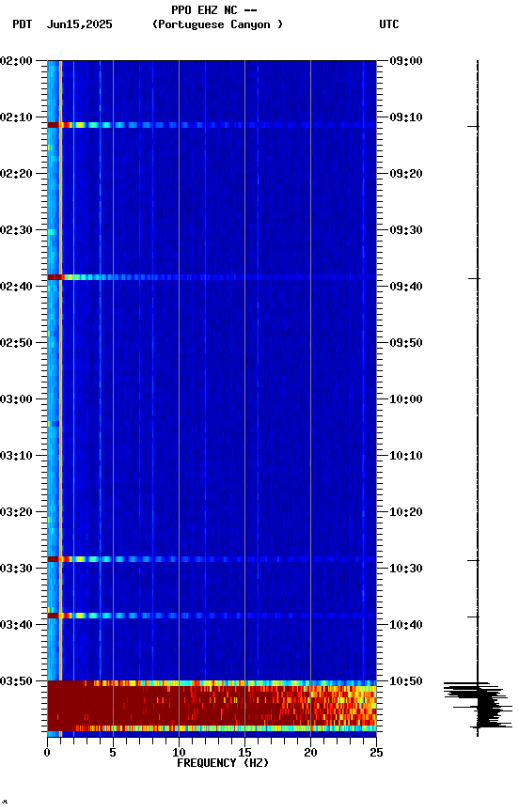Click the '09:00' UTC time label
This screenshot has width=519, height=812.
pyautogui.click(x=406, y=61)
